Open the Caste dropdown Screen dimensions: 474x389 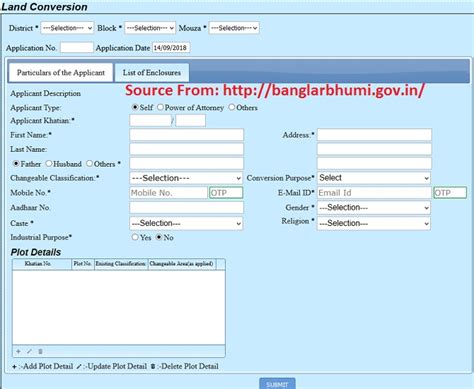(x=186, y=223)
